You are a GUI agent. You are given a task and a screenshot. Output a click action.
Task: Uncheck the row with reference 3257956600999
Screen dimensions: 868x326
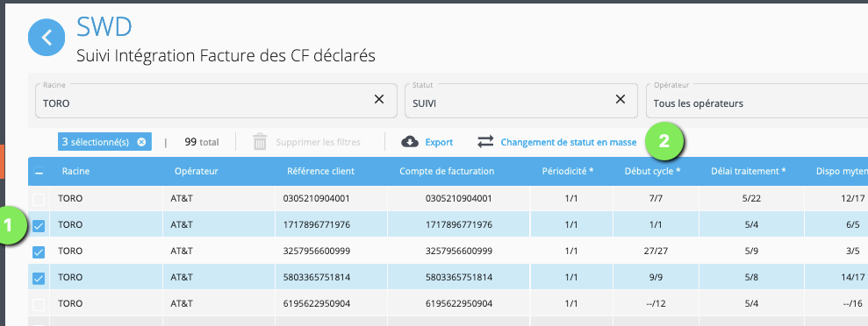39,252
